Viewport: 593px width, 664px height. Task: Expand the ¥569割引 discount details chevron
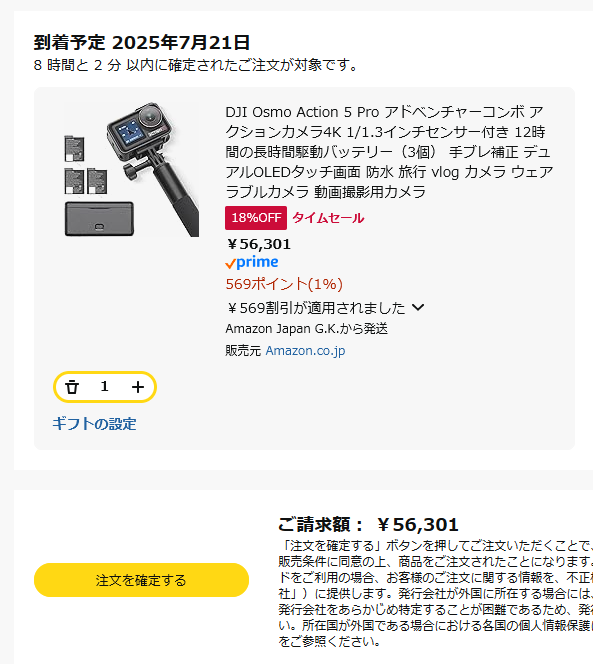[x=418, y=307]
